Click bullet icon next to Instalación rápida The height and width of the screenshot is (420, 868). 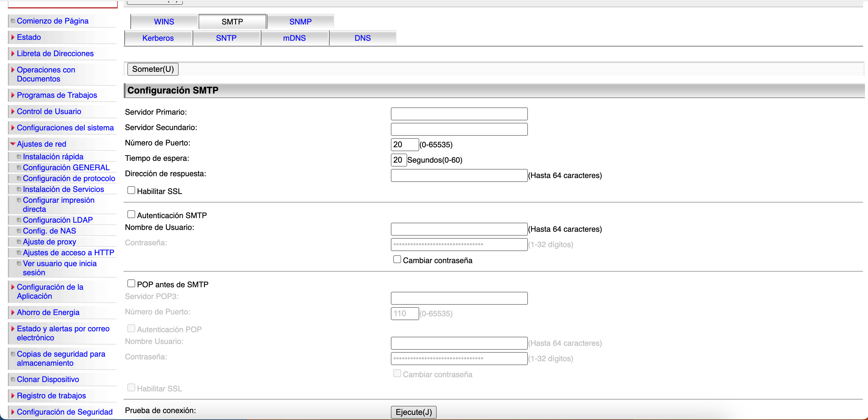[x=19, y=157]
